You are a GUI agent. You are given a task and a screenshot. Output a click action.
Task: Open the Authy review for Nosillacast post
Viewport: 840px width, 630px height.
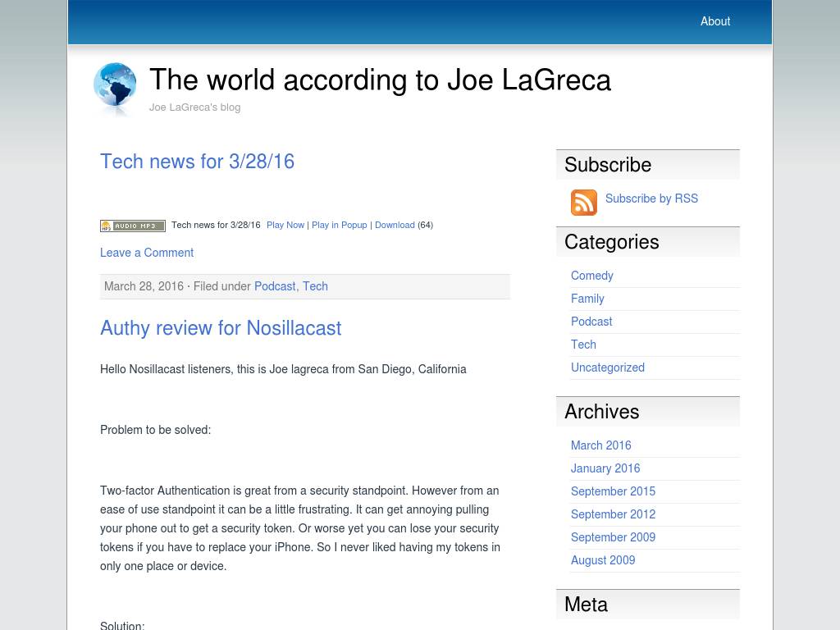[221, 328]
